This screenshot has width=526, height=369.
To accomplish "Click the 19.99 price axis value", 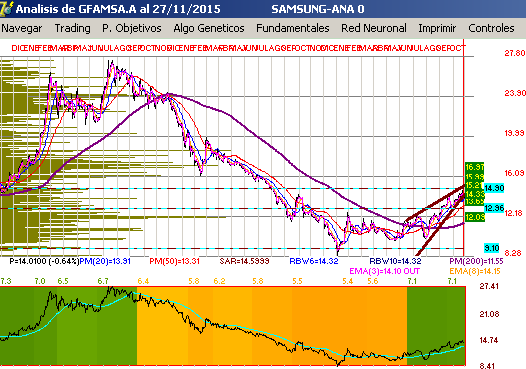I will (515, 133).
